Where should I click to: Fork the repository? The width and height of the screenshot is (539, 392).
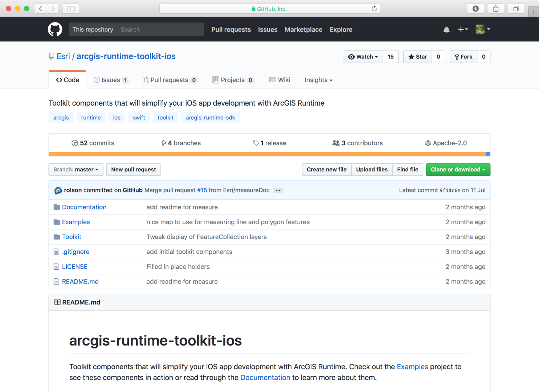(x=464, y=57)
